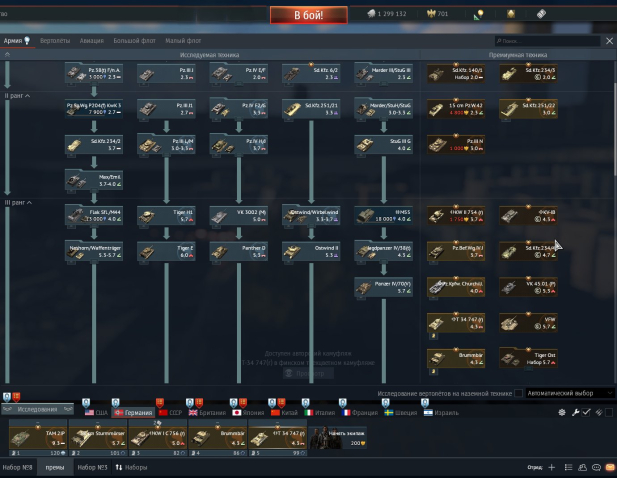The width and height of the screenshot is (617, 478).
Task: Switch to the Вертолёты tab
Action: [x=55, y=41]
